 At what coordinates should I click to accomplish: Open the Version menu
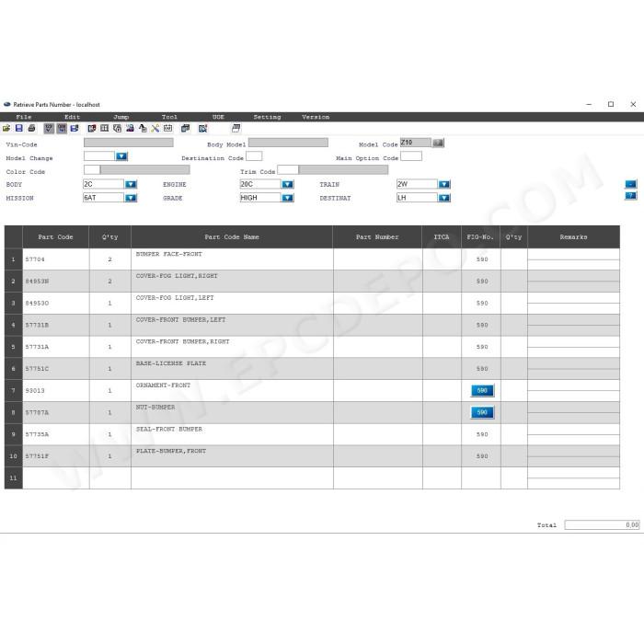(x=316, y=117)
